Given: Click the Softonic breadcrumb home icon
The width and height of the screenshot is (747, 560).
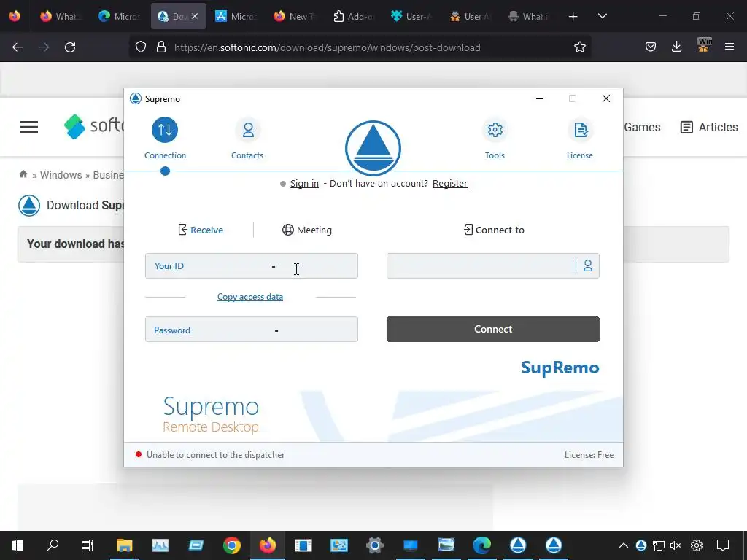Looking at the screenshot, I should click(23, 174).
